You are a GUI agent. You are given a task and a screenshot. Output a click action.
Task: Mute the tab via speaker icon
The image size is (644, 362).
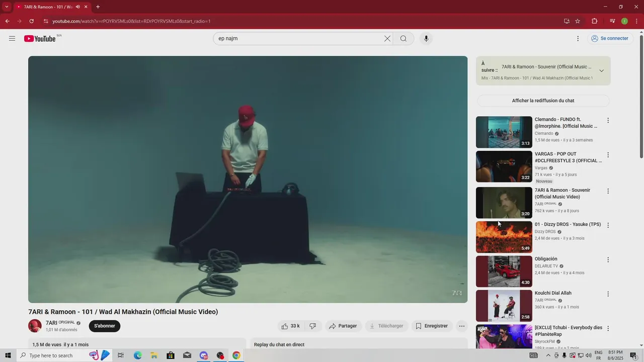pos(77,7)
